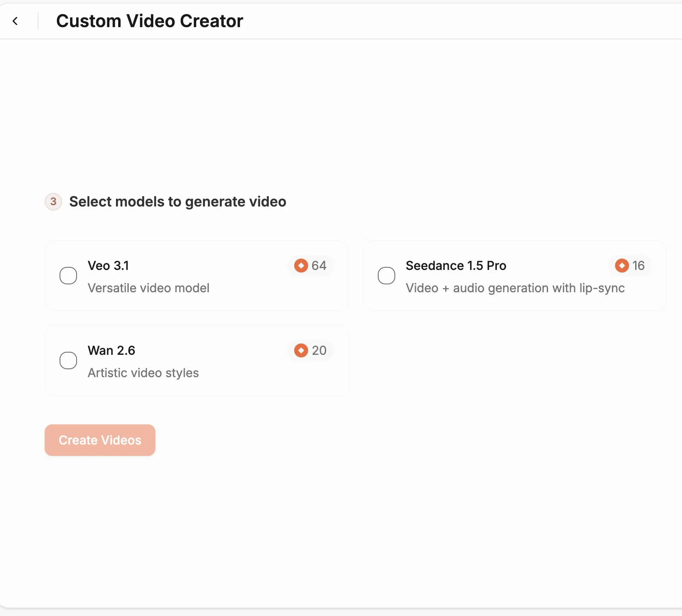Click the orange credit icon beside 64

click(301, 266)
